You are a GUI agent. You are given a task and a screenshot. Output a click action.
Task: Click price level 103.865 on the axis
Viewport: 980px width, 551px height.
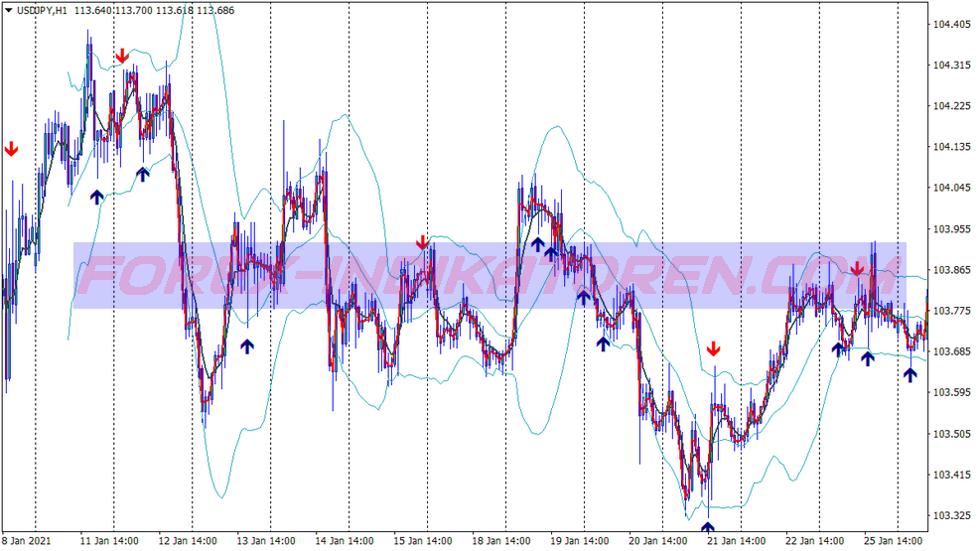coord(952,270)
